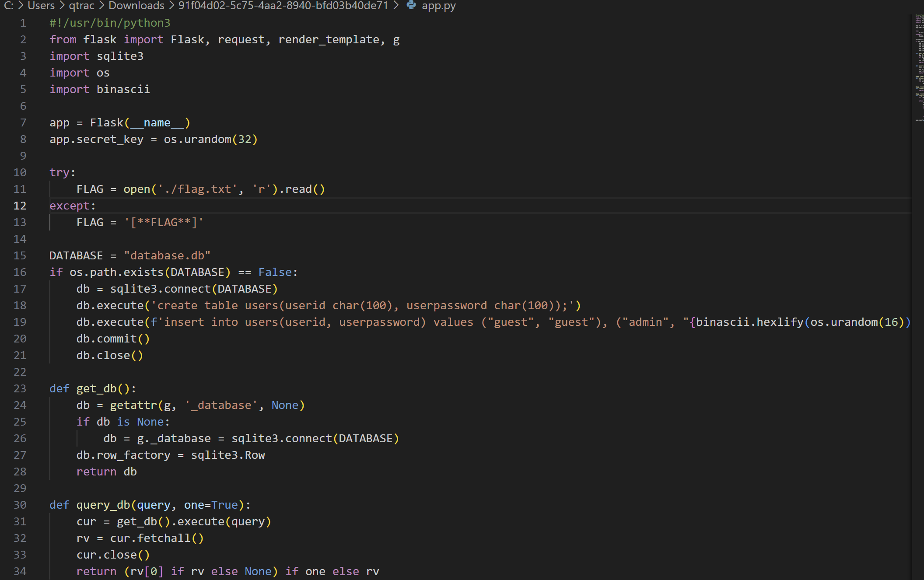Viewport: 924px width, 580px height.
Task: Open the 91f04d02 folder breadcrumb
Action: [x=283, y=5]
